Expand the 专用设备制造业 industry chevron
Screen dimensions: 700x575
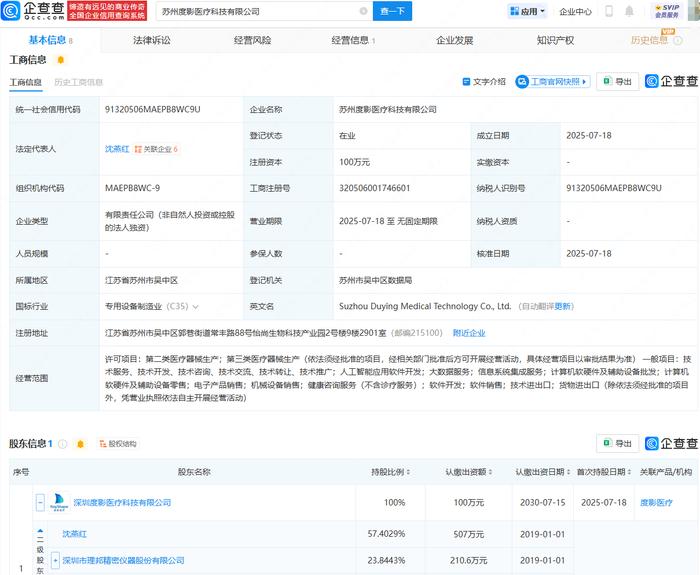(196, 307)
